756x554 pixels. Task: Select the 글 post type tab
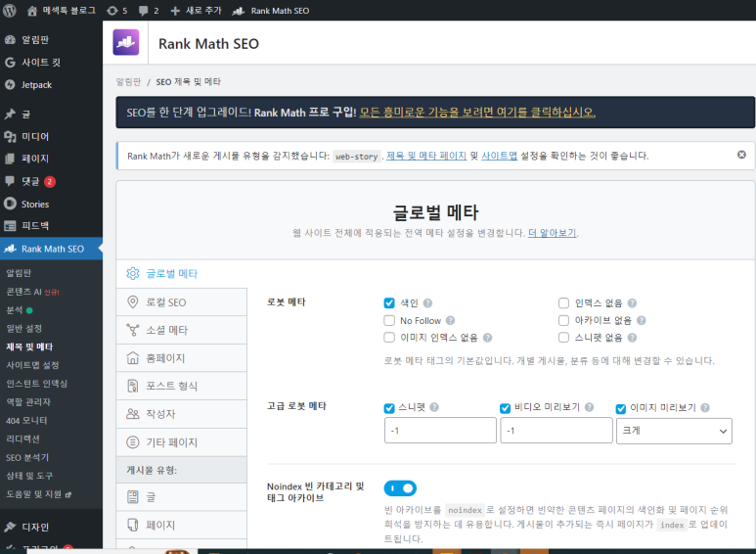[x=181, y=497]
